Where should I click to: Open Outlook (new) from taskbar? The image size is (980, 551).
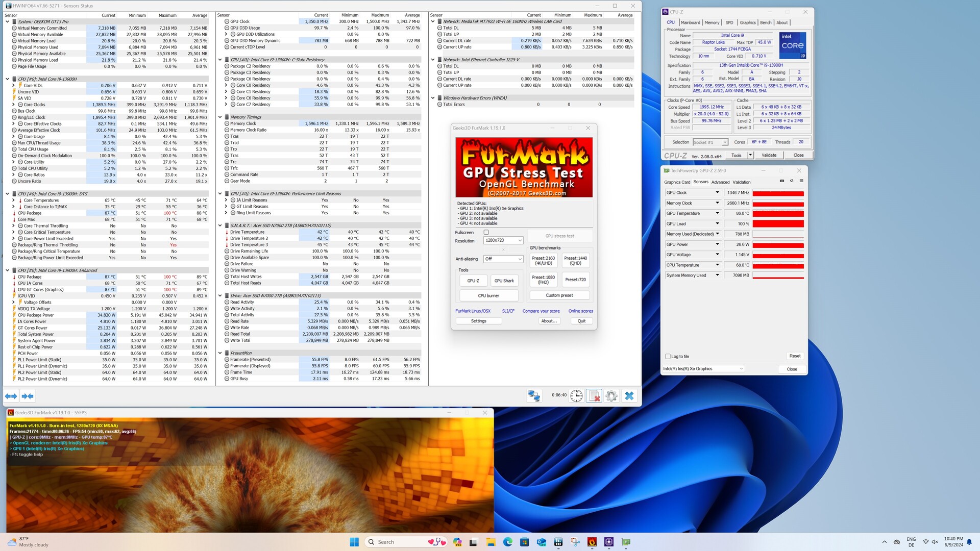(x=542, y=542)
